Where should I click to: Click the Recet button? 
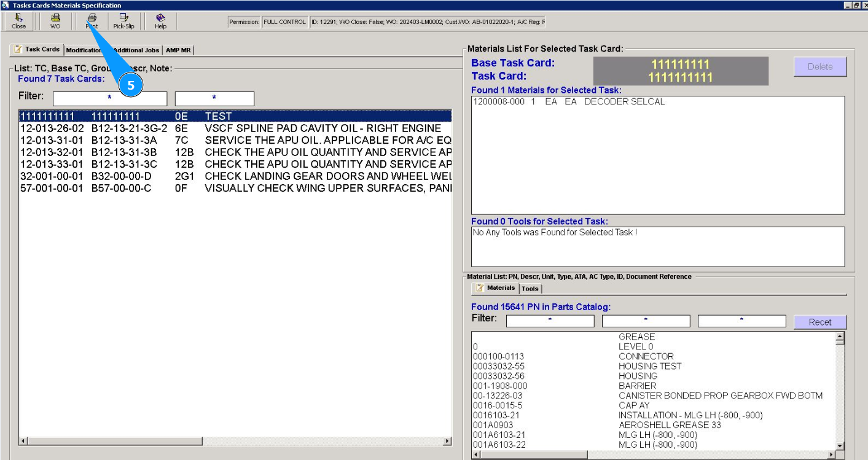click(820, 322)
